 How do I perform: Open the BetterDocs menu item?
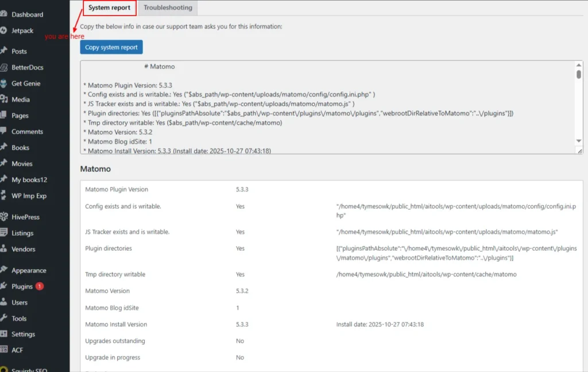click(27, 67)
